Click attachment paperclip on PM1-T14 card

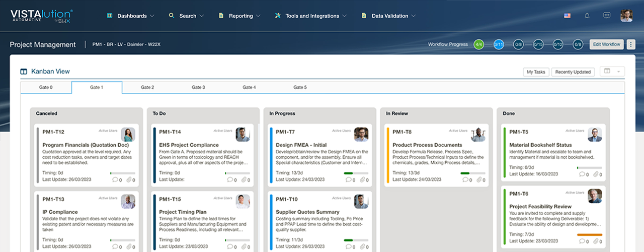pos(244,179)
